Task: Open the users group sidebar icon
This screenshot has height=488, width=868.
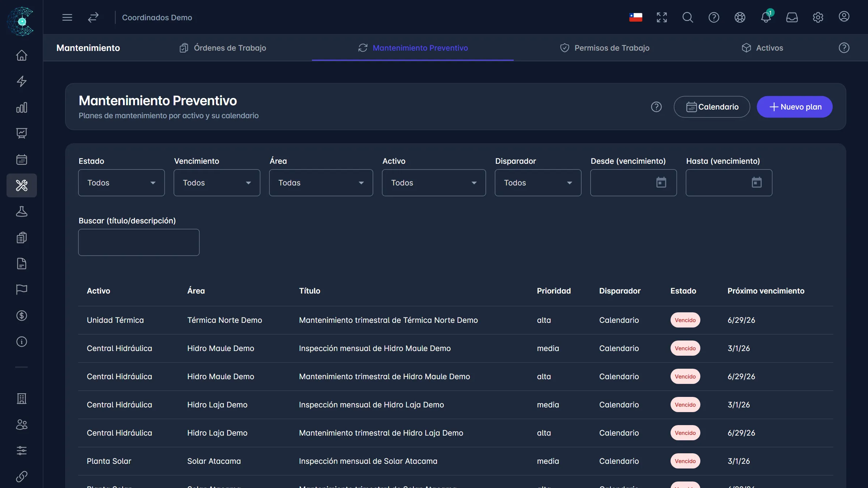Action: coord(22,425)
